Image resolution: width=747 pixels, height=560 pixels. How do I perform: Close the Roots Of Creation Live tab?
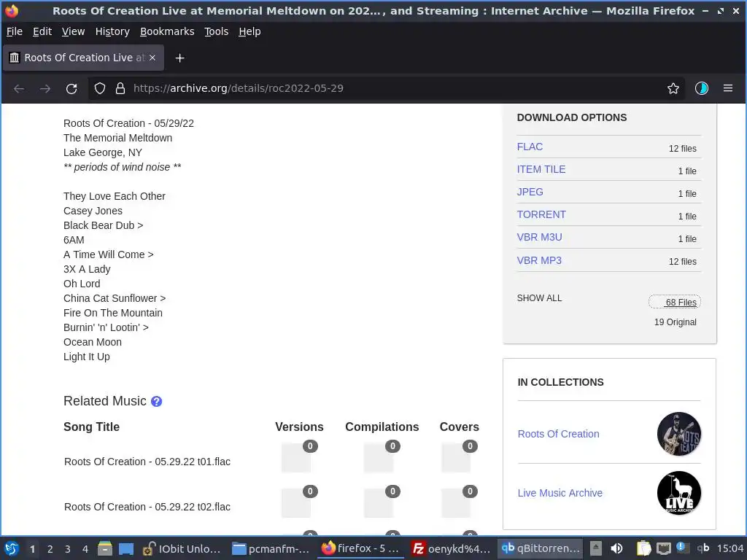(152, 58)
